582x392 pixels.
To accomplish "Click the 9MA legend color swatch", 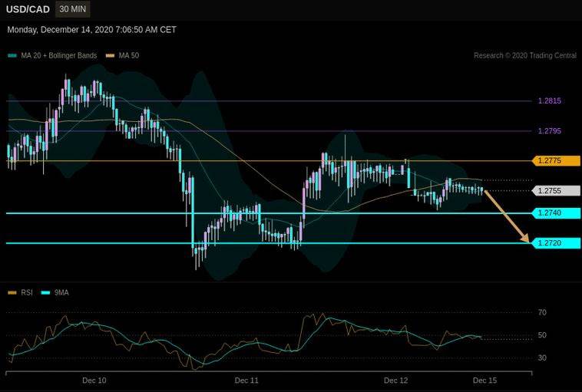I will point(45,292).
